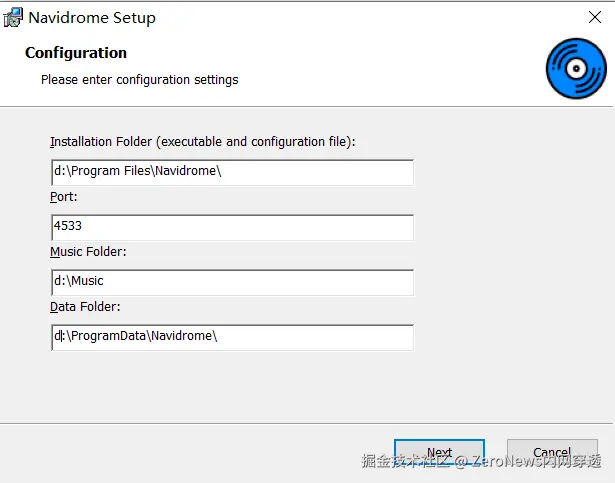The image size is (615, 483).
Task: Click the Installation Folder label text
Action: click(x=202, y=142)
